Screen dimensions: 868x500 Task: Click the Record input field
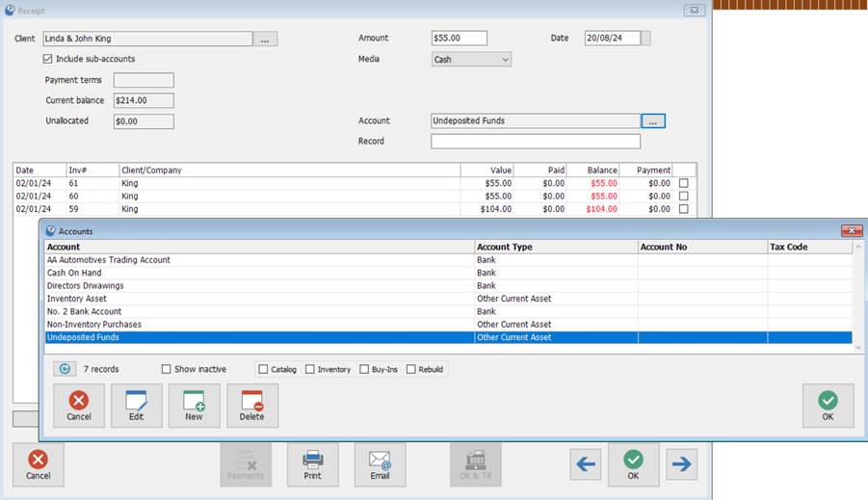tap(536, 142)
